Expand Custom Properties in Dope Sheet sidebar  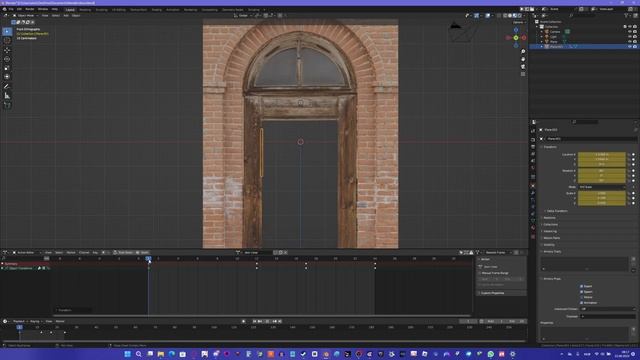pos(492,293)
